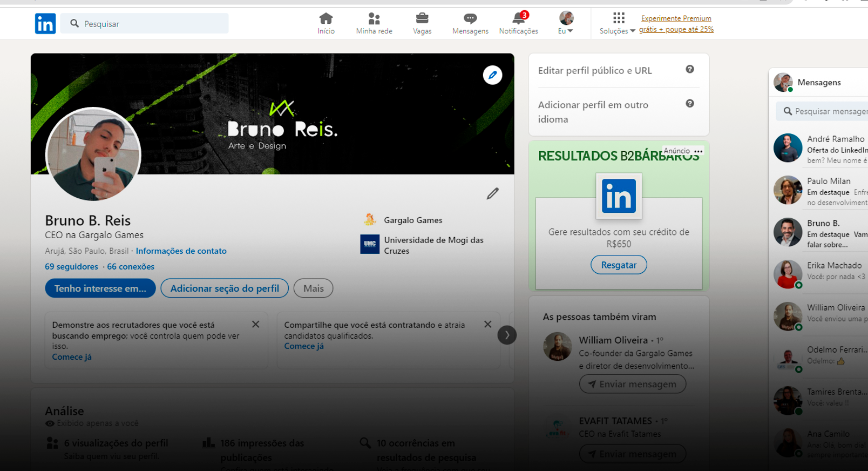Click 6 visualizações do perfil
868x471 pixels.
coord(116,443)
